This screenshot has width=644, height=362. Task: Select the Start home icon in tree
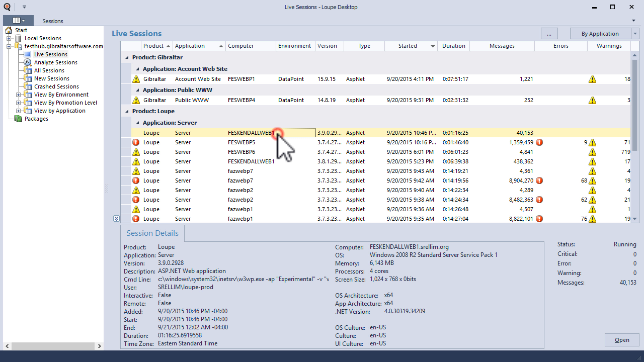point(9,30)
